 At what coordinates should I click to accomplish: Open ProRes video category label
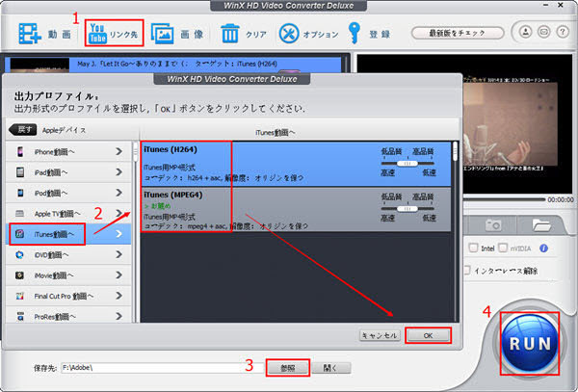click(x=55, y=317)
